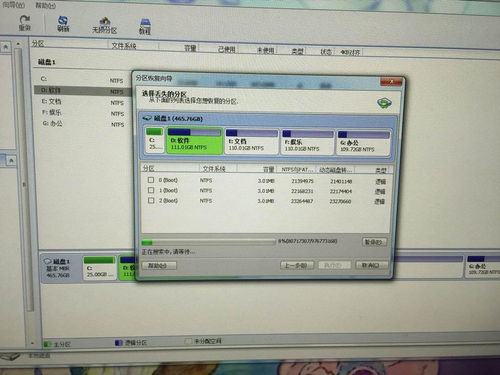Check the 1 (Boot) partition checkbox
This screenshot has width=500, height=375.
151,190
